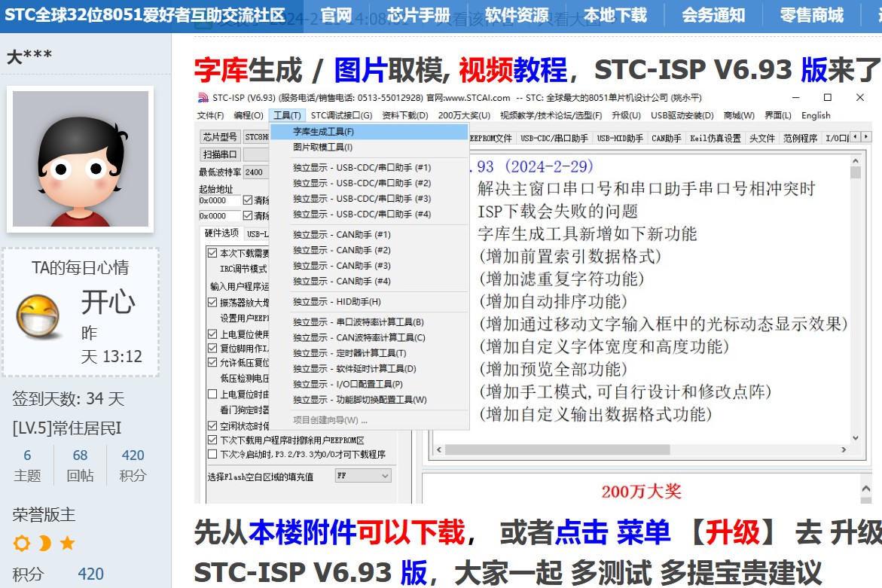This screenshot has height=588, width=882.
Task: Click the horizontal scroll-right arrow in changelog
Action: 844,449
